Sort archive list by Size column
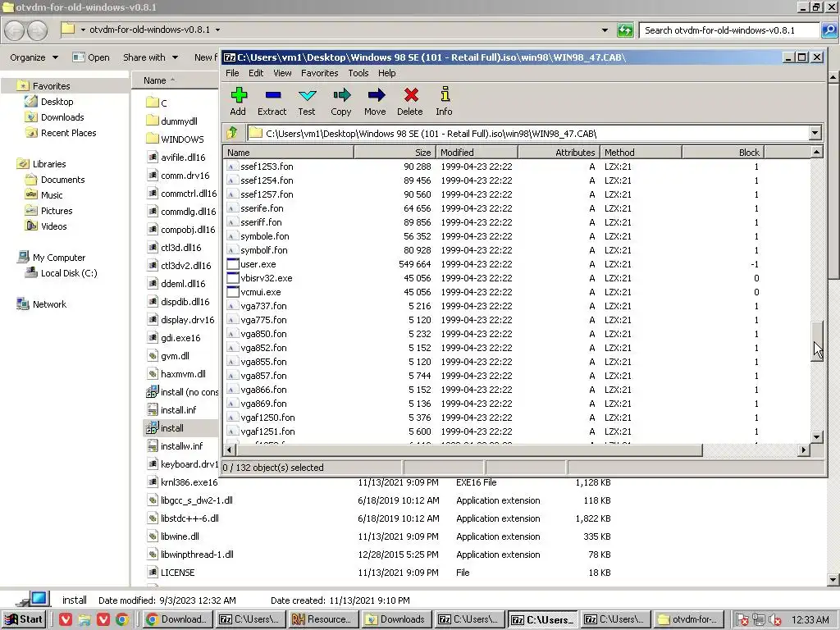Image resolution: width=840 pixels, height=630 pixels. pyautogui.click(x=395, y=152)
